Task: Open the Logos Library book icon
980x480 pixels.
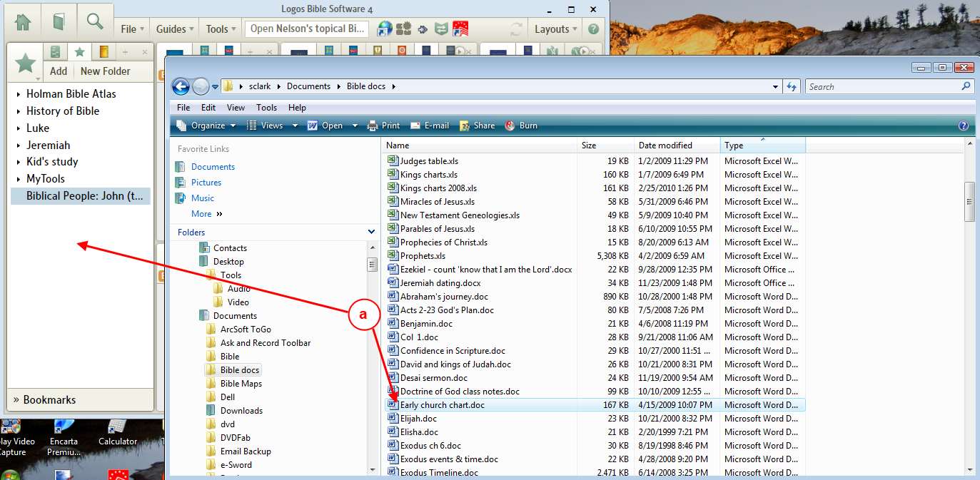Action: coord(59,22)
